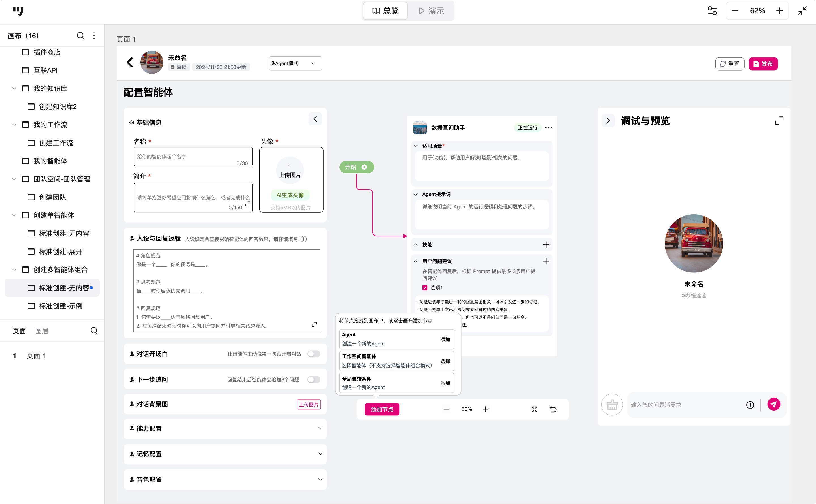
Task: Click the fit-to-screen icon in canvas toolbar
Action: (x=534, y=409)
